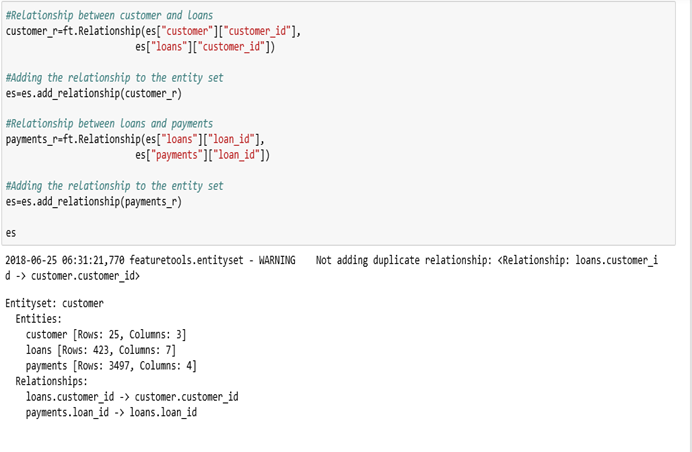This screenshot has height=452, width=692.
Task: Click "payments.loan_id -> loans.loan_id" relationship line
Action: point(111,412)
